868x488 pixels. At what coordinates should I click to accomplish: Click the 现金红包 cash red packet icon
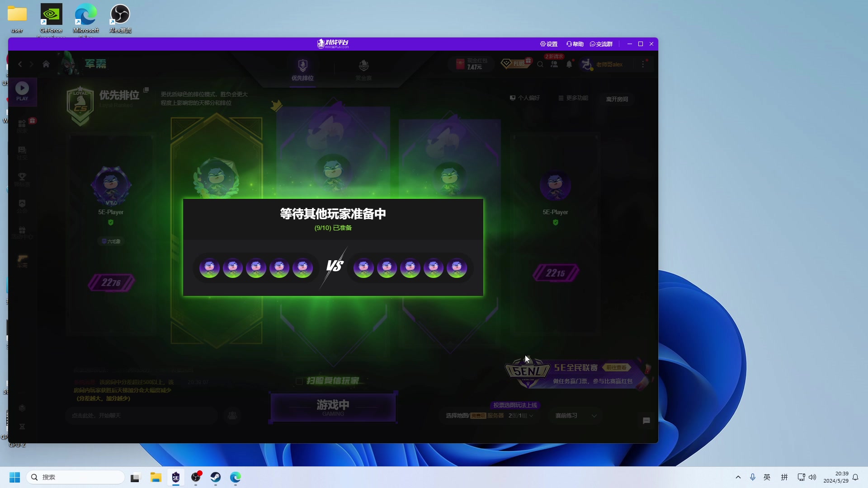(x=470, y=64)
